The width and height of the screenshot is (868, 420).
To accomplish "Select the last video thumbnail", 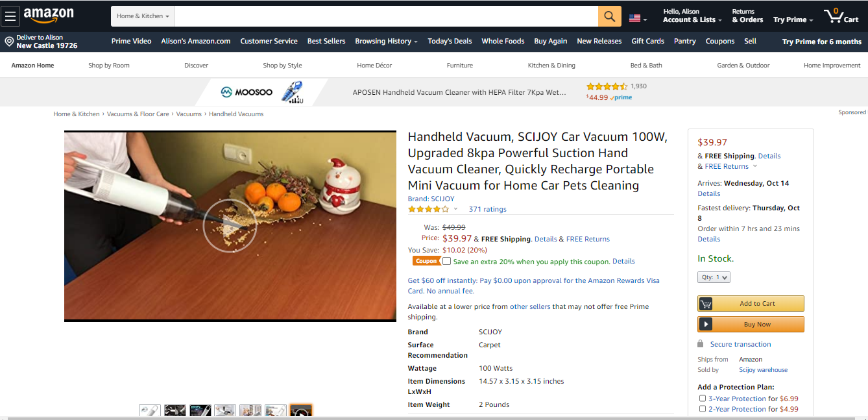I will 301,411.
